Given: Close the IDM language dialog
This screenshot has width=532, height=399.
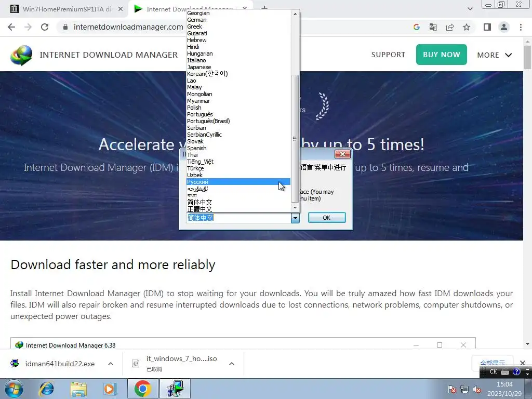Looking at the screenshot, I should point(342,154).
